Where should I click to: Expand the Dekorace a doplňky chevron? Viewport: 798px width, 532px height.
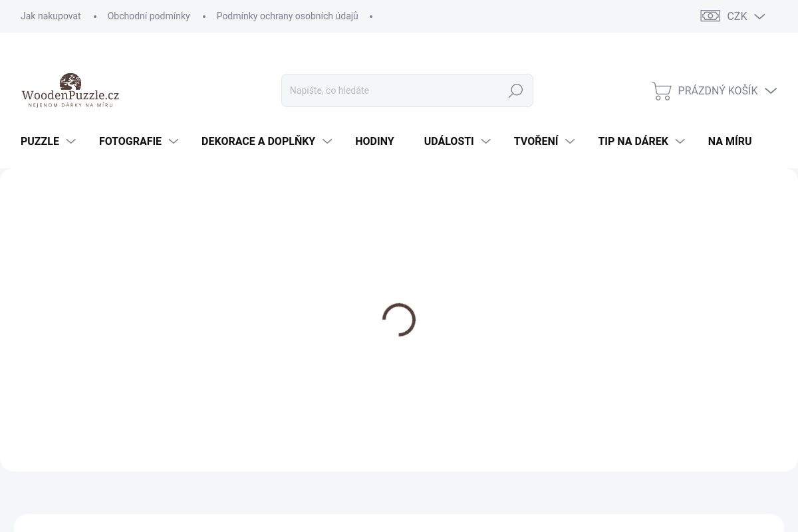[x=327, y=142]
